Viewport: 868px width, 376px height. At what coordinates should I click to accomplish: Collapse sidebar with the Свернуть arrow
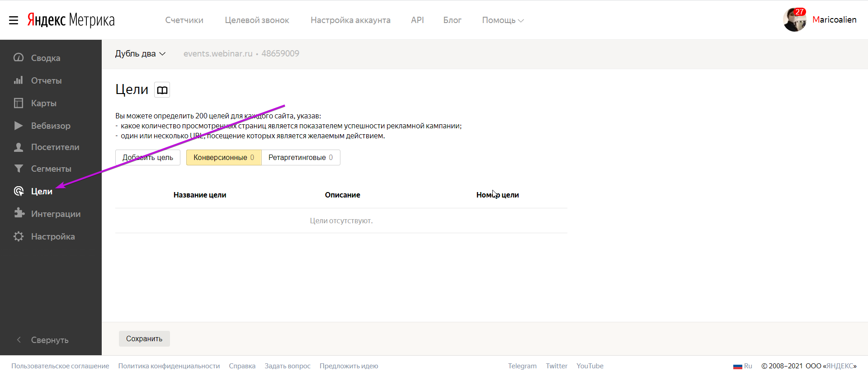[x=19, y=339]
